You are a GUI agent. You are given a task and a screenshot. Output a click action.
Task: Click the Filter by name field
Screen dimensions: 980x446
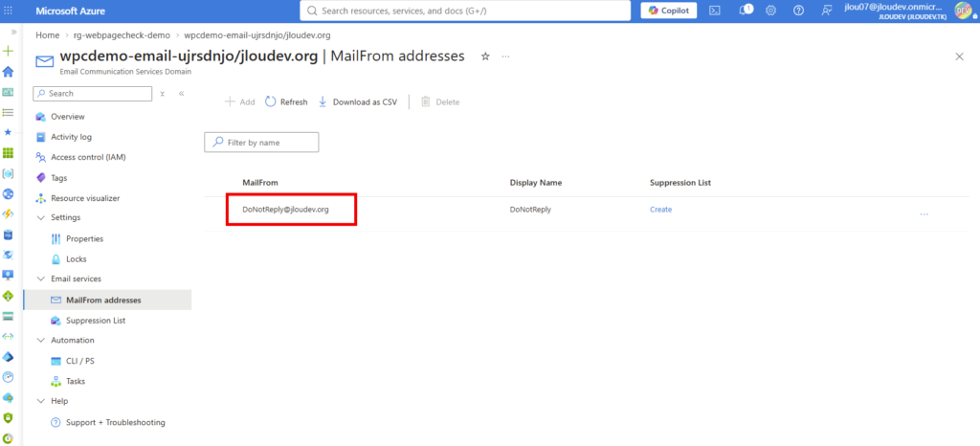(x=261, y=143)
